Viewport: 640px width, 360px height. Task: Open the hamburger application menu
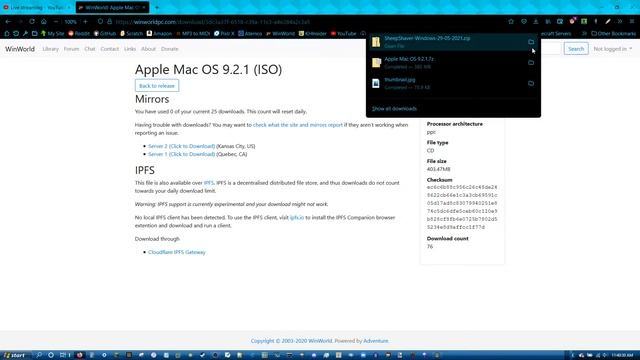[632, 22]
